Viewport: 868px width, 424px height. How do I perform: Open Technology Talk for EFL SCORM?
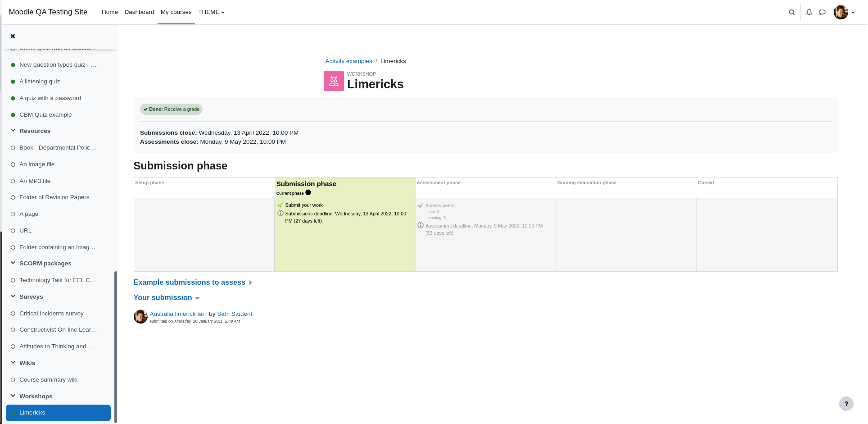pos(58,280)
